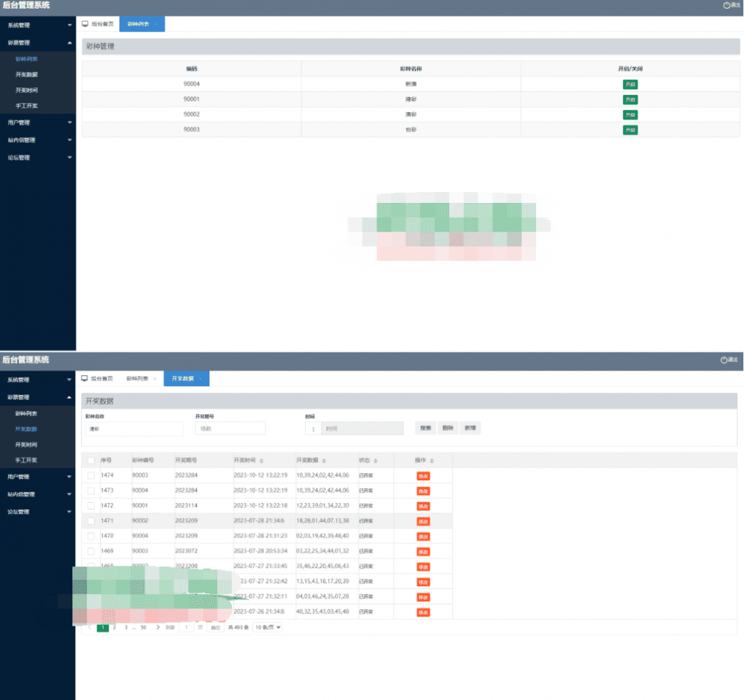Check the row 1473 checkbox
747x700 pixels.
click(91, 491)
